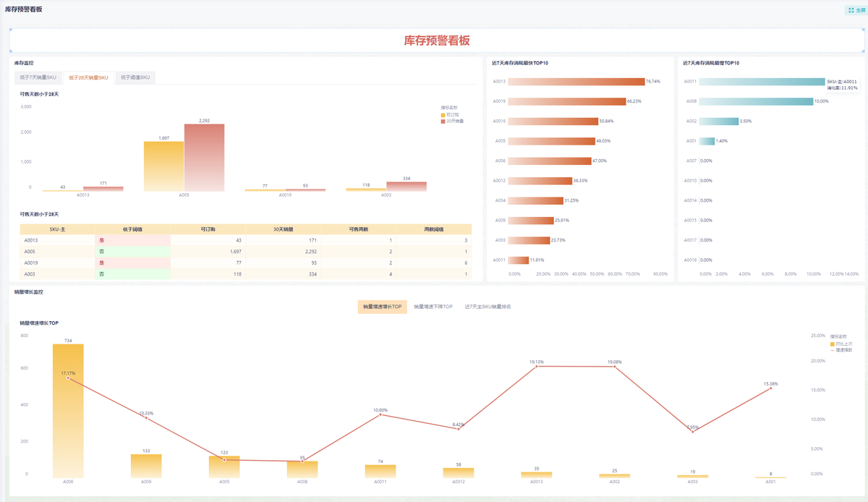868x502 pixels.
Task: Click the 周数阈值 column header
Action: coord(433,229)
